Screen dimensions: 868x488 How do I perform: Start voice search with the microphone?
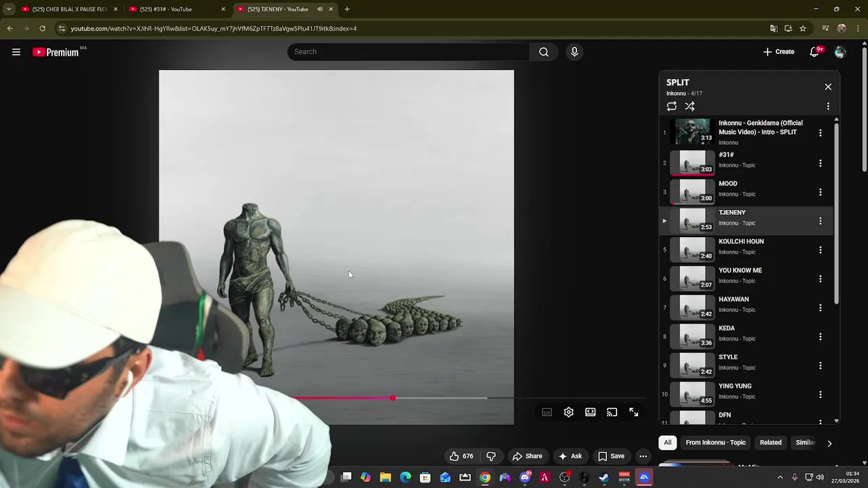[x=574, y=52]
